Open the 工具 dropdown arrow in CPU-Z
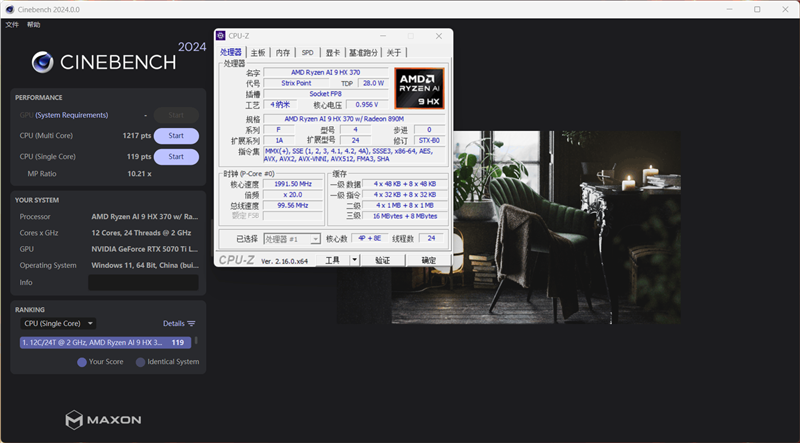This screenshot has height=443, width=800. [x=354, y=260]
